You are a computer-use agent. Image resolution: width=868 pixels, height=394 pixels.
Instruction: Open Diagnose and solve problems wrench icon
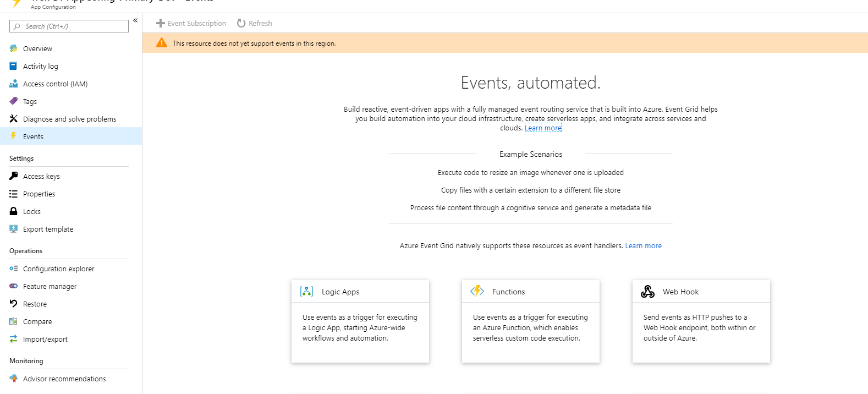click(x=14, y=119)
